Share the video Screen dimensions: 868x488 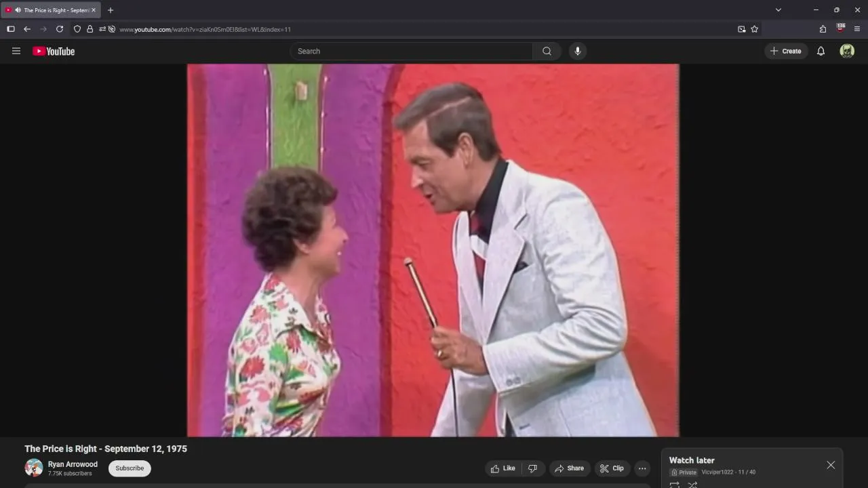(x=569, y=468)
